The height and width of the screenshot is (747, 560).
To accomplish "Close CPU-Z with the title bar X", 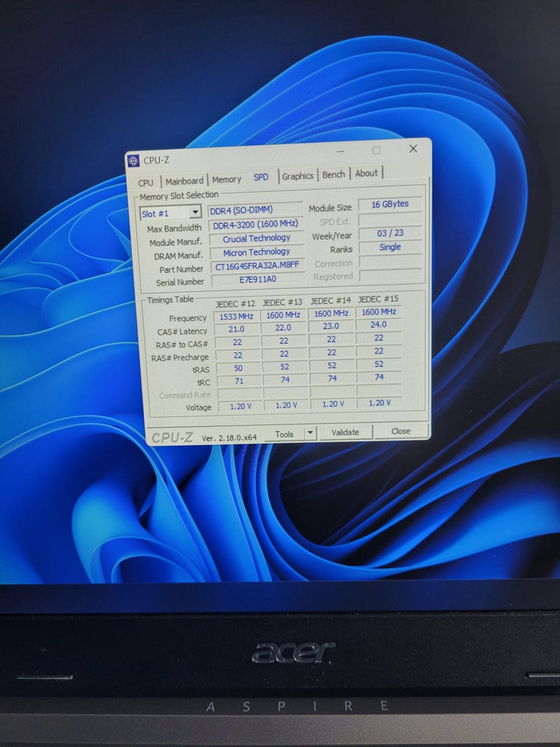I will 413,149.
